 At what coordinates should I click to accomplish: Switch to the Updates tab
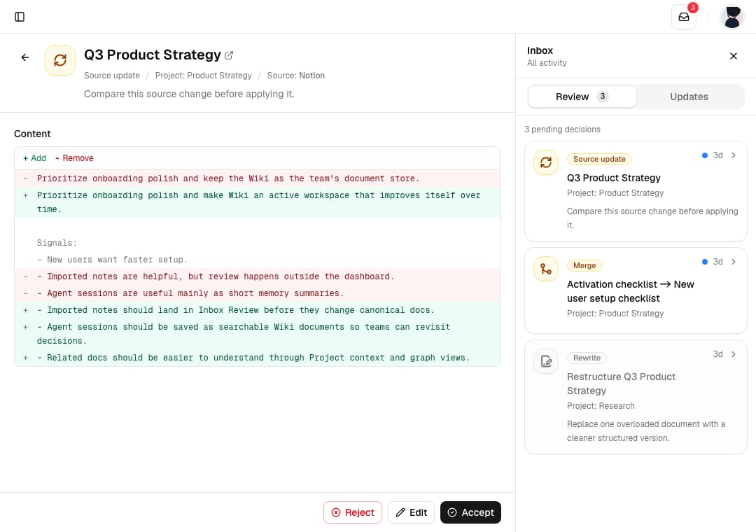tap(689, 97)
